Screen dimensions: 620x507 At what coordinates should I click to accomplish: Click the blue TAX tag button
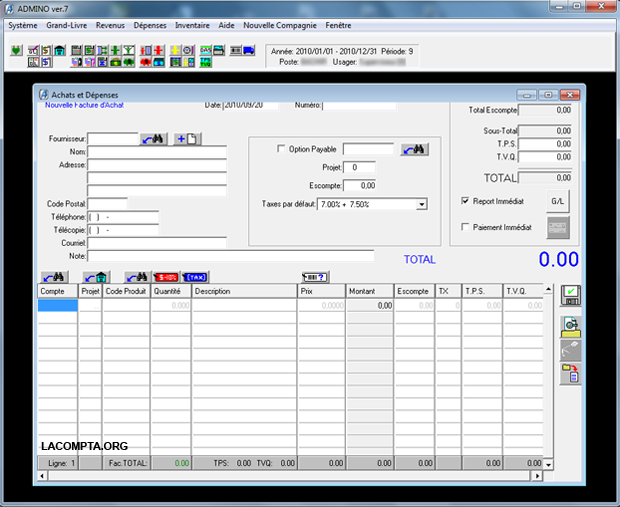(x=195, y=277)
